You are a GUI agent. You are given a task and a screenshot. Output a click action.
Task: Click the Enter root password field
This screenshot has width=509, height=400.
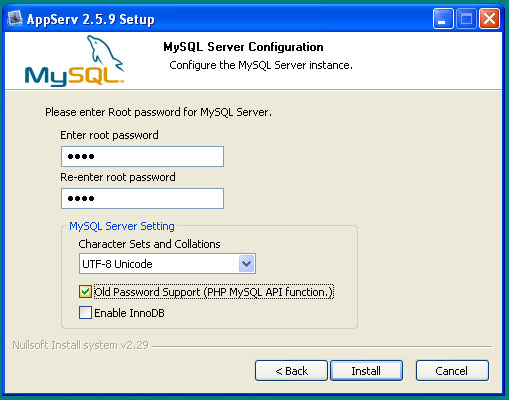(142, 156)
